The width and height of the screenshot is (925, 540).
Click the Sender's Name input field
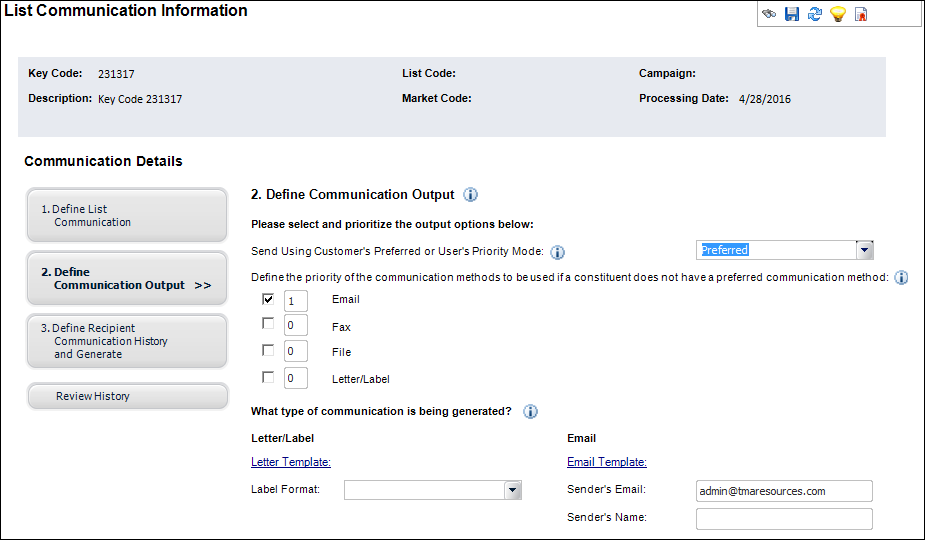click(784, 519)
